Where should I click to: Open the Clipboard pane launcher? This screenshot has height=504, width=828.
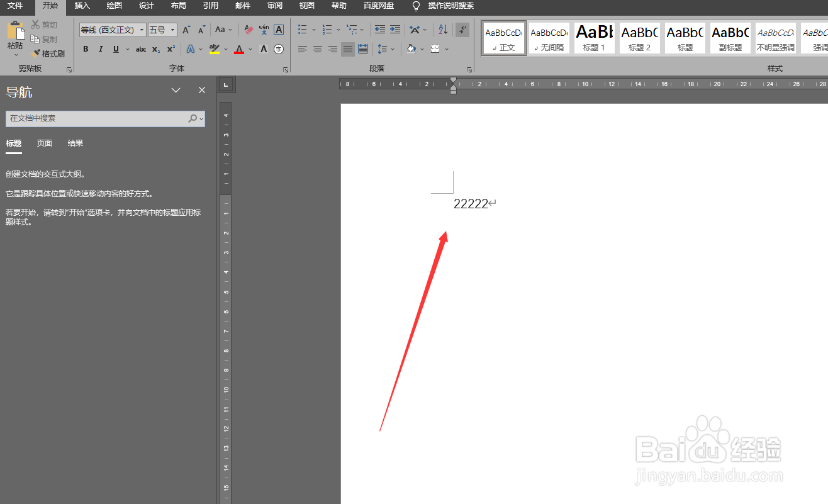pos(69,69)
